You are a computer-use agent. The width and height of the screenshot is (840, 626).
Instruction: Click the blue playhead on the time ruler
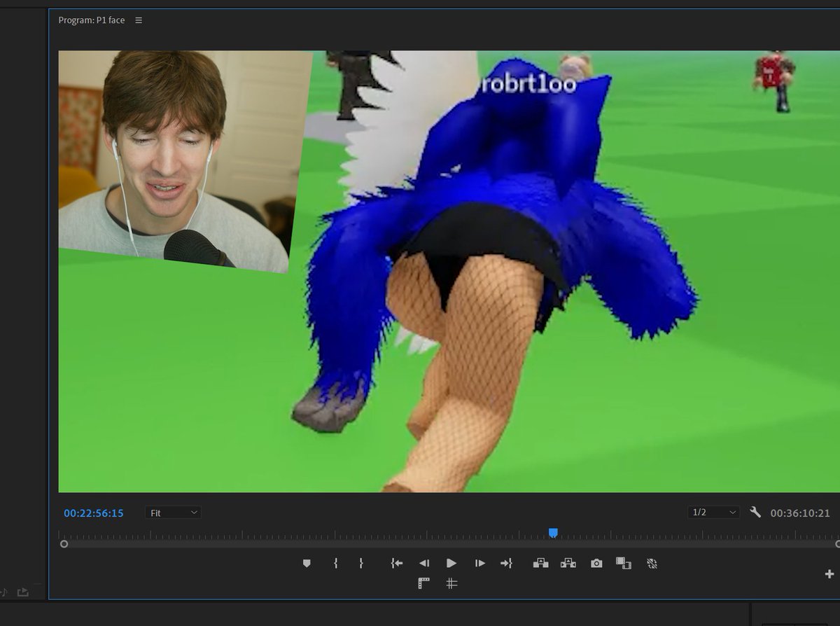point(553,534)
